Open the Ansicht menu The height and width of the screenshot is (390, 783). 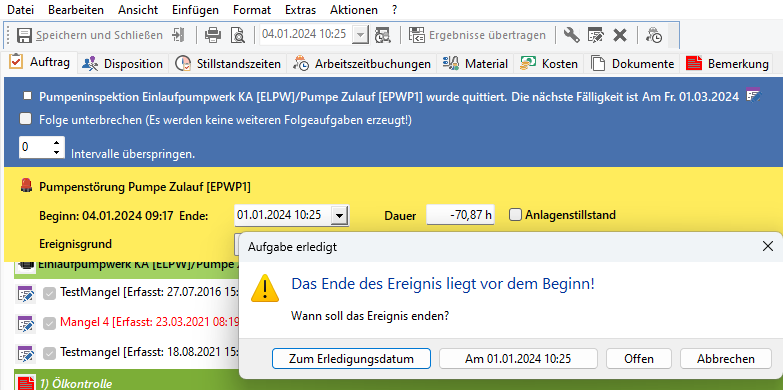click(138, 10)
